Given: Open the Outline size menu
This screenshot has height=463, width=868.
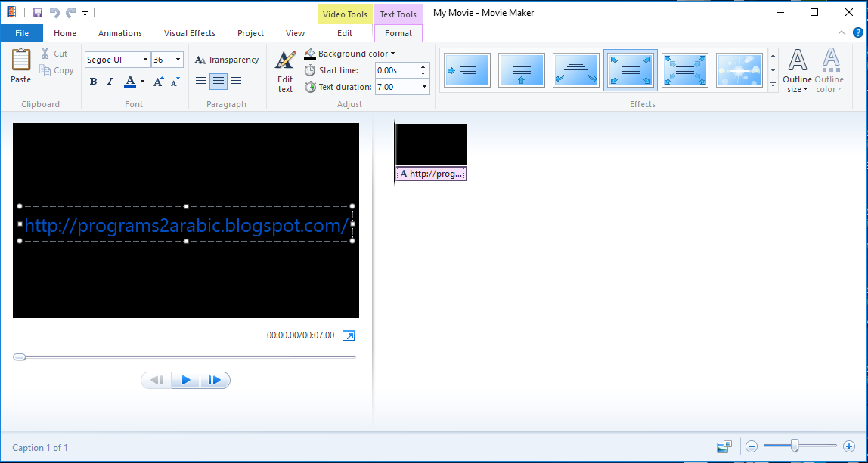Looking at the screenshot, I should (x=797, y=70).
